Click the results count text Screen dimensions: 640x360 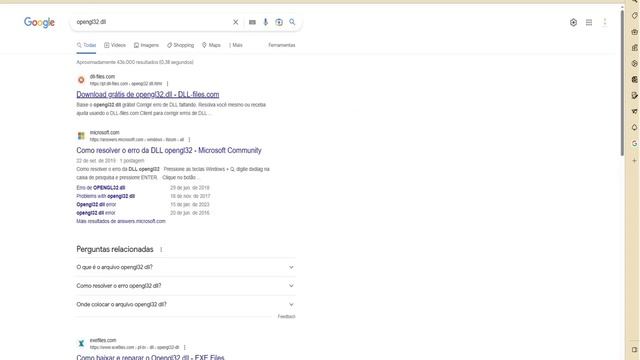pos(135,62)
